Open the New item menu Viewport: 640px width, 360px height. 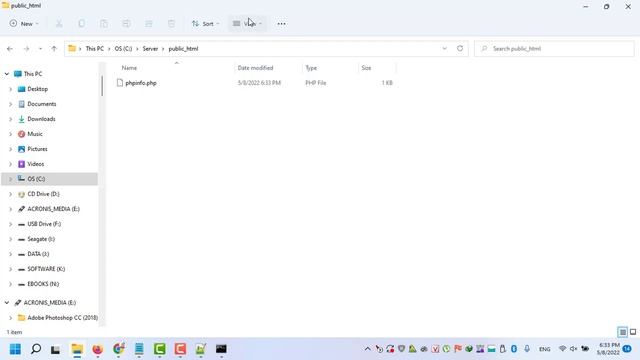[x=24, y=24]
